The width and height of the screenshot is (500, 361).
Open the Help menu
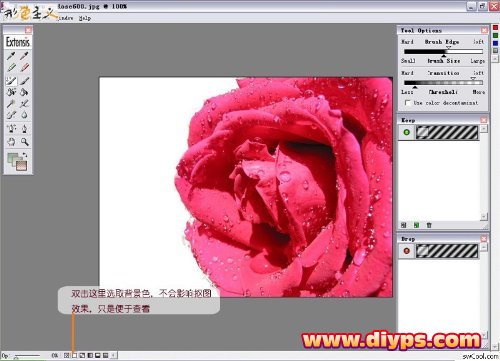click(x=85, y=18)
